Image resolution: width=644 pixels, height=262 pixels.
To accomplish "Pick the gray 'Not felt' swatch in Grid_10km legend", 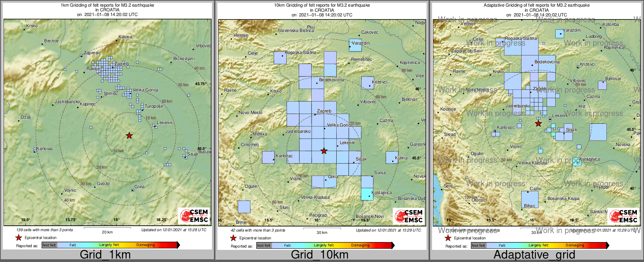I will coord(264,246).
